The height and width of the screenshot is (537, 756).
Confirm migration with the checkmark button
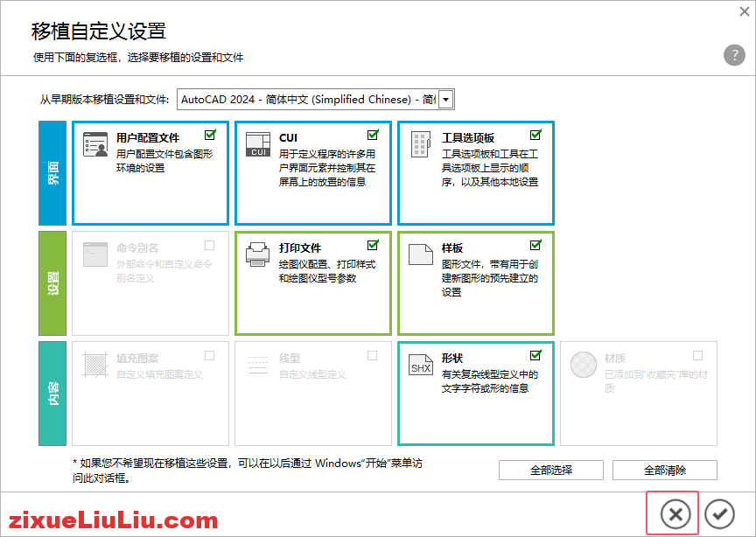click(x=718, y=513)
